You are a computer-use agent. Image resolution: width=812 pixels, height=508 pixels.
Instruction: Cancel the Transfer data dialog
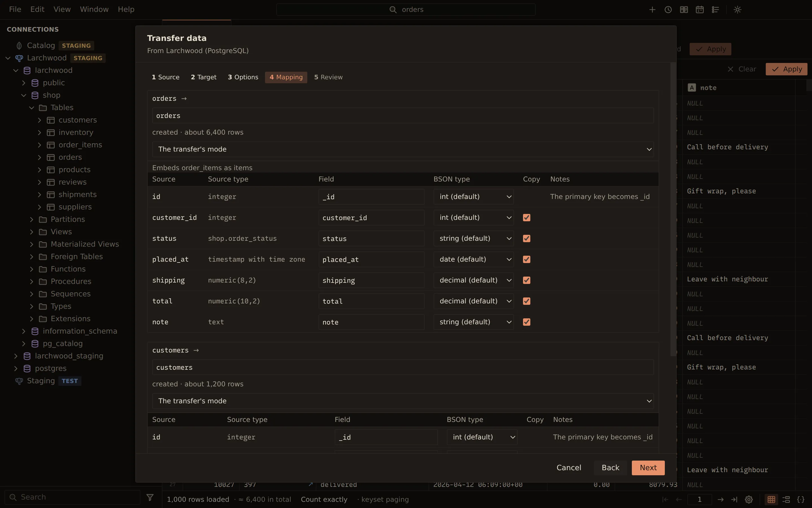[569, 468]
